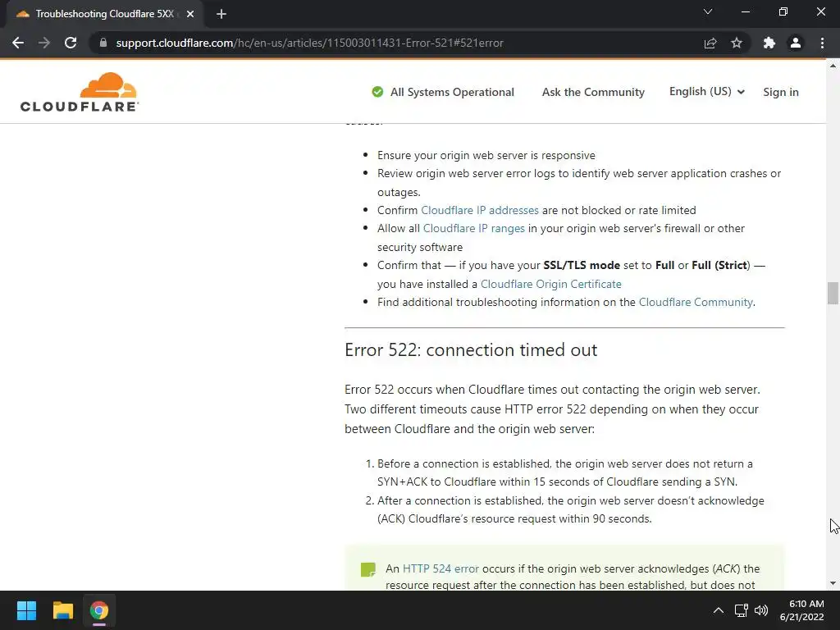Click heading 'Error 522: connection timed out'

tap(471, 349)
